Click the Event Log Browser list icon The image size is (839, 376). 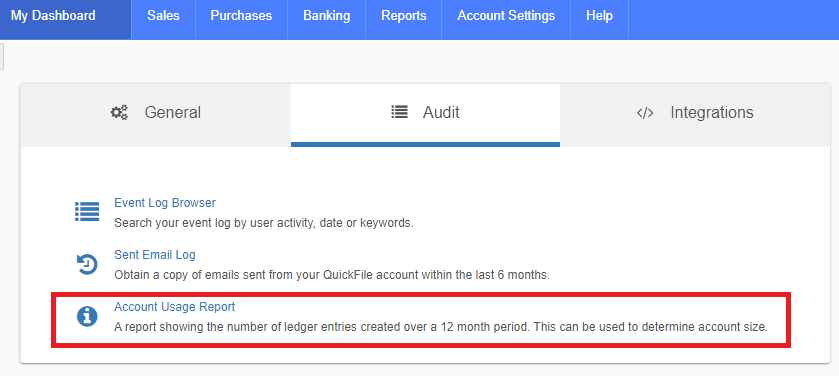(87, 212)
